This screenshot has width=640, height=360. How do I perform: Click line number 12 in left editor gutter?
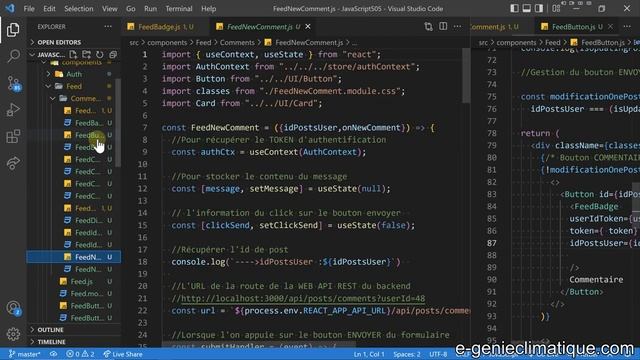point(142,189)
